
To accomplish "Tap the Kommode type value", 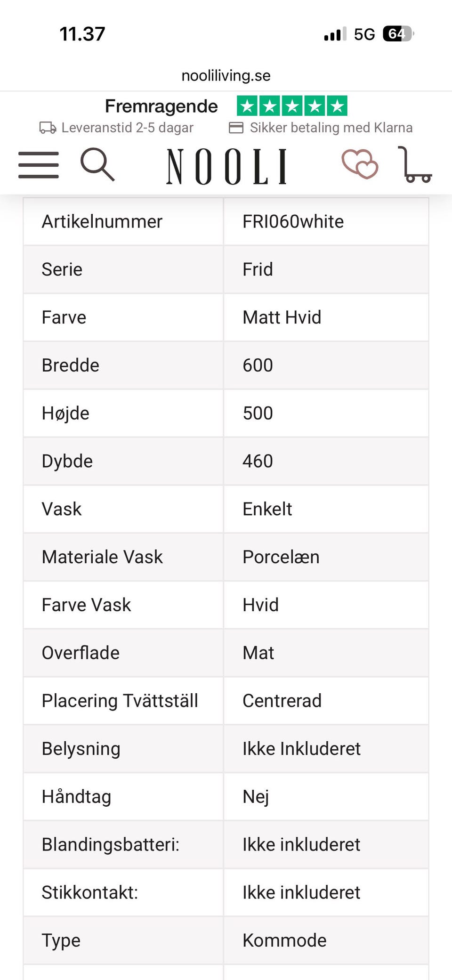I will pos(284,940).
